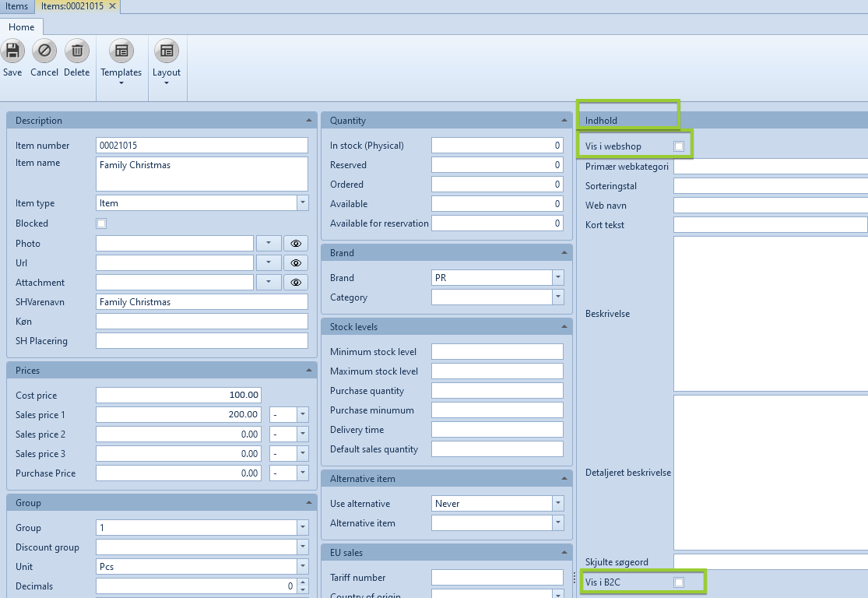Open the Photo dropdown arrow
This screenshot has width=868, height=598.
269,244
